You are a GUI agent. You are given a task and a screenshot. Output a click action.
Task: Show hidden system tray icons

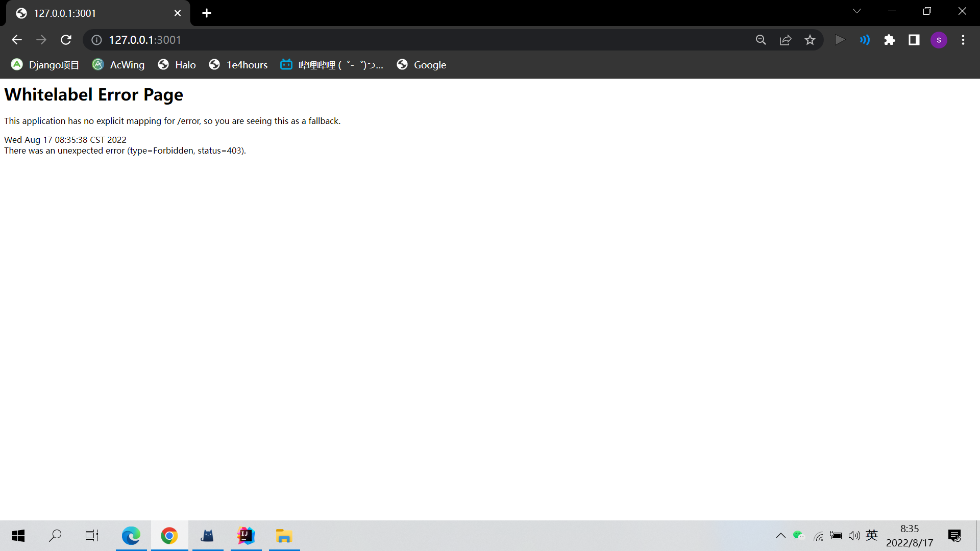[x=780, y=536]
